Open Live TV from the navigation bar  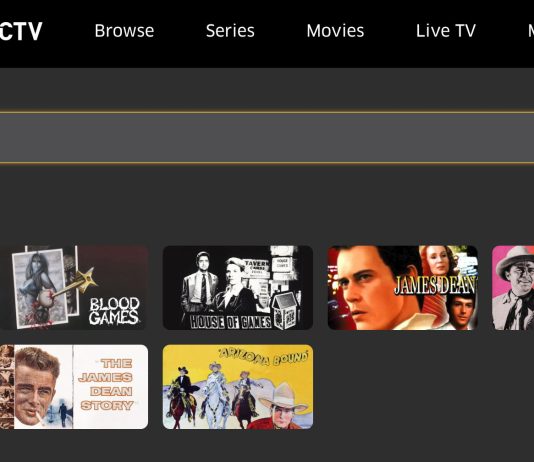coord(445,31)
